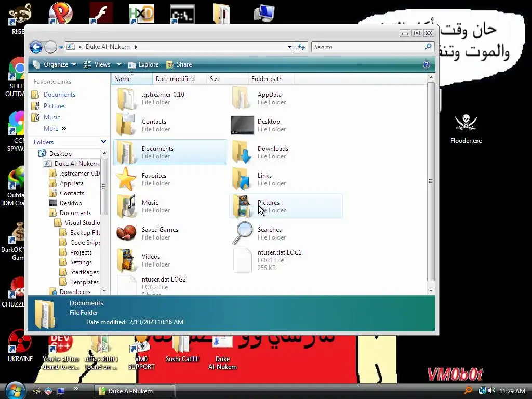Click the Windows Start orb
Image resolution: width=532 pixels, height=399 pixels.
(15, 391)
